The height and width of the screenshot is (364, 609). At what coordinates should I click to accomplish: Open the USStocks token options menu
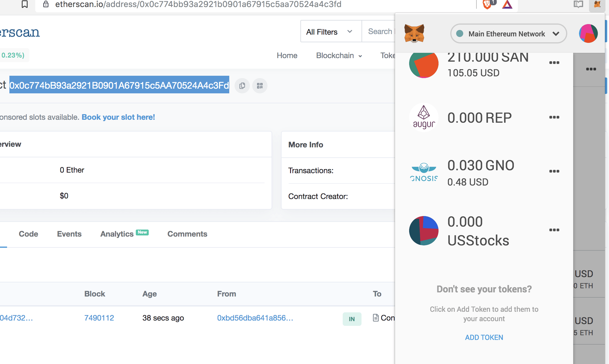(x=554, y=230)
